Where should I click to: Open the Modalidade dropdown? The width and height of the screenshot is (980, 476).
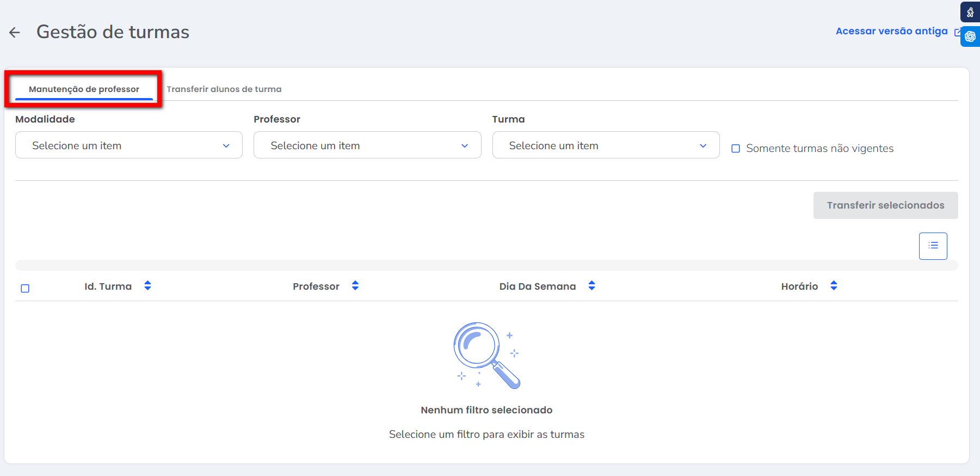[129, 145]
